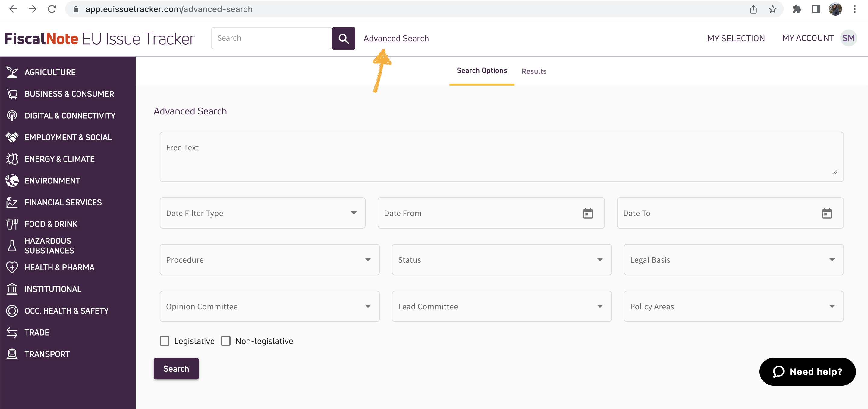Viewport: 868px width, 409px height.
Task: Select the Agriculture sidebar icon
Action: click(12, 72)
